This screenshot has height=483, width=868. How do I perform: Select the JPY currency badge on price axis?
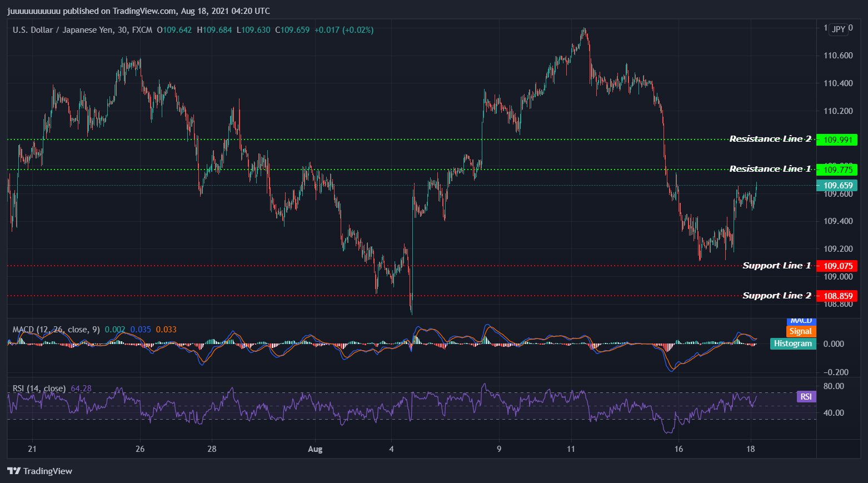(837, 29)
